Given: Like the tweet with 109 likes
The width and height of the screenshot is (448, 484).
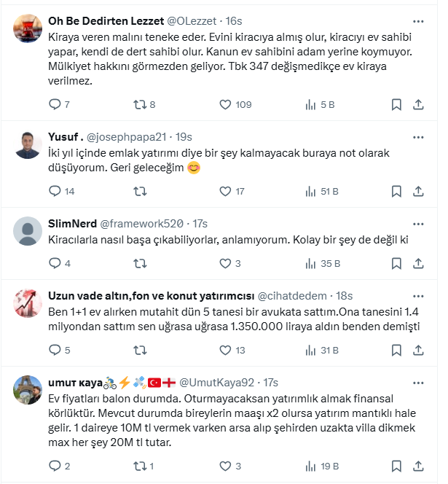Looking at the screenshot, I should click(226, 104).
